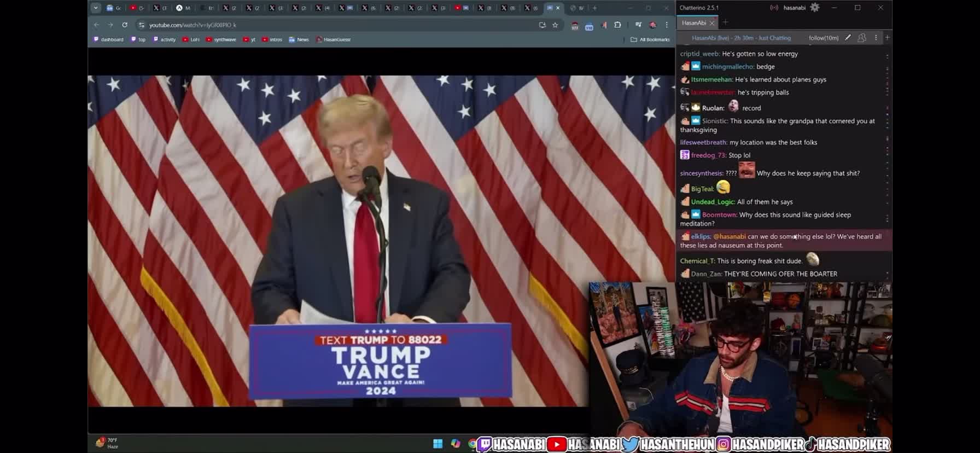Open the tab search dropdown arrow
Image resolution: width=980 pixels, height=453 pixels.
tap(96, 8)
